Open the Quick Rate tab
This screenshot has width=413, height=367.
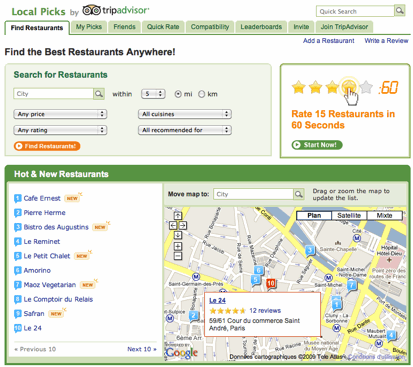[163, 27]
